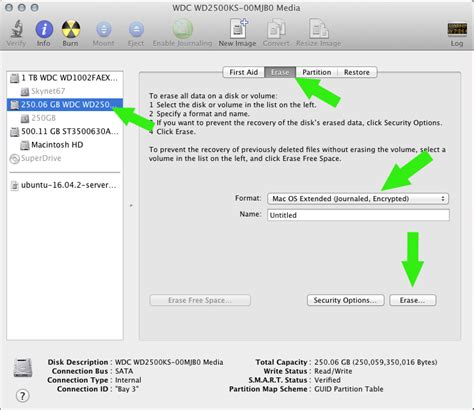474x410 pixels.
Task: Open Security Options dialog
Action: [346, 300]
